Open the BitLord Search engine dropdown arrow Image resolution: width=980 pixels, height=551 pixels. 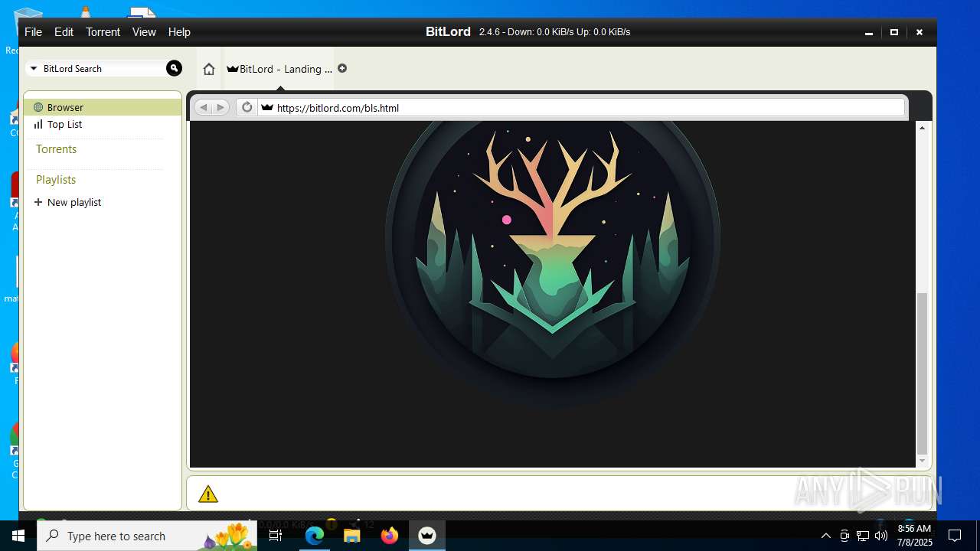point(34,69)
